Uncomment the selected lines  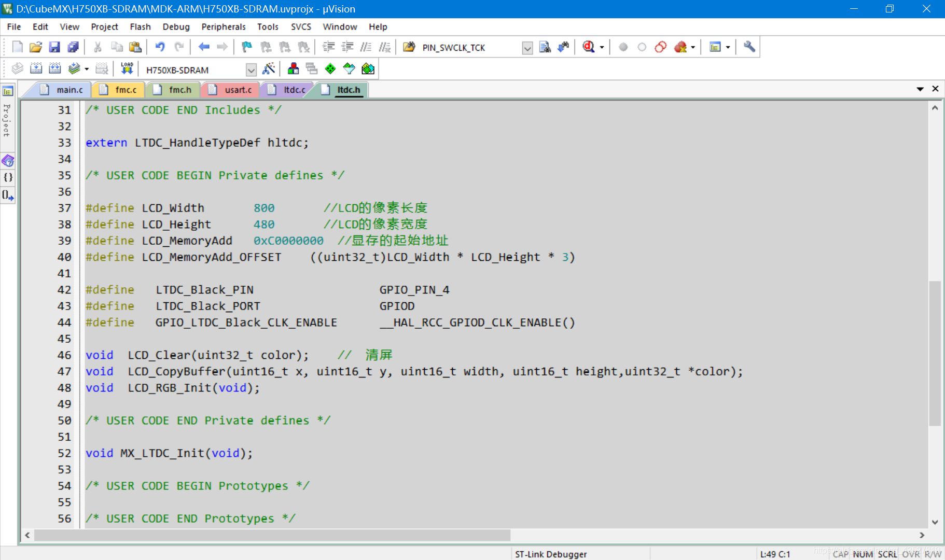(x=384, y=47)
